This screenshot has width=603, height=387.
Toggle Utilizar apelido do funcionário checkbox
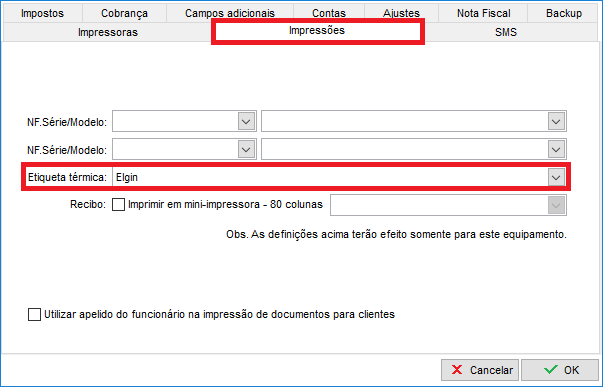pos(34,314)
